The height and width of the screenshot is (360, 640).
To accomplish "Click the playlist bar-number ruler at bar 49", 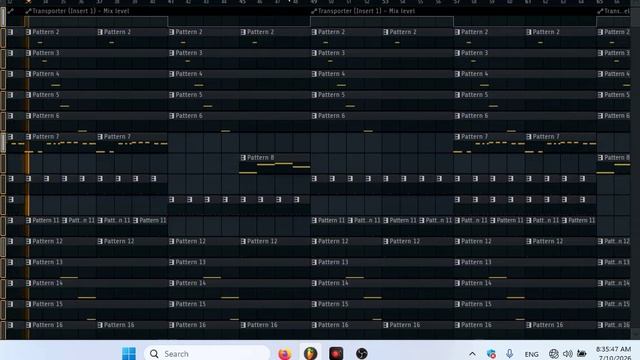I will pos(314,2).
